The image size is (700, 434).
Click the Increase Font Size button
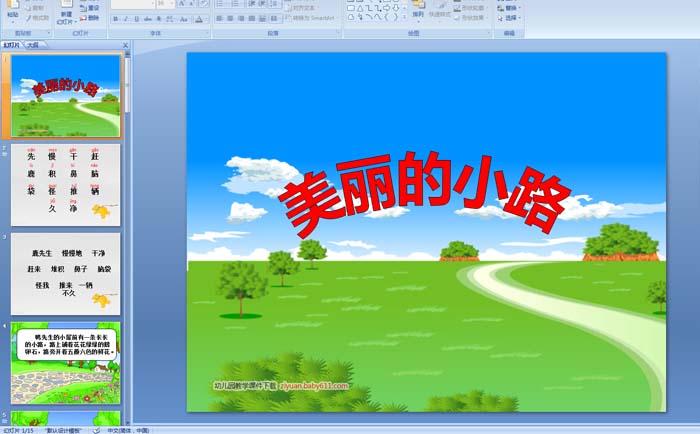pos(182,4)
